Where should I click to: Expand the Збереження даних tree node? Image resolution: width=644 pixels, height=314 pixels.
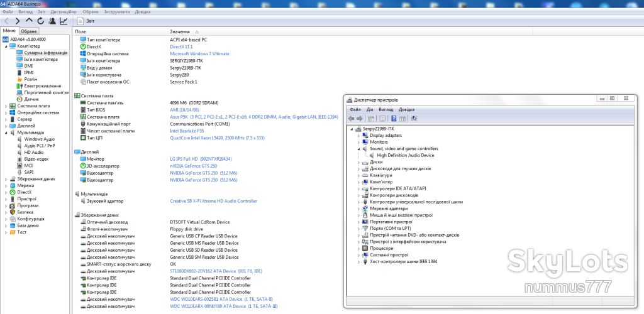click(6, 179)
